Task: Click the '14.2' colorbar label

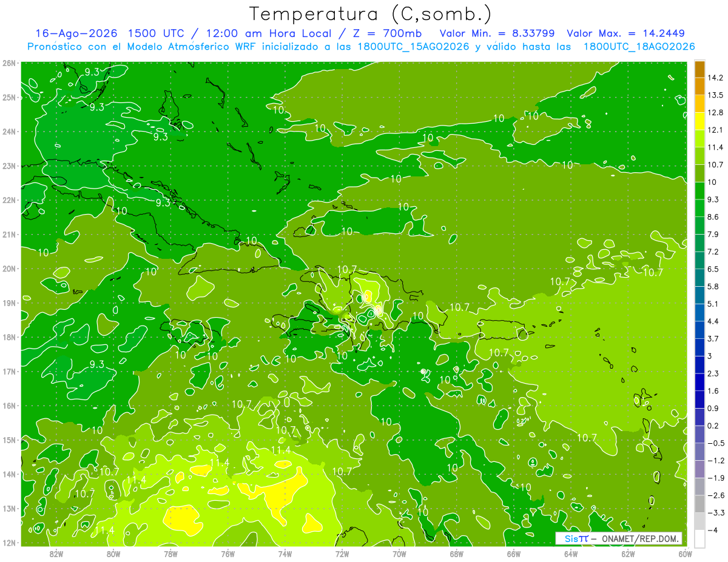Action: tap(715, 78)
